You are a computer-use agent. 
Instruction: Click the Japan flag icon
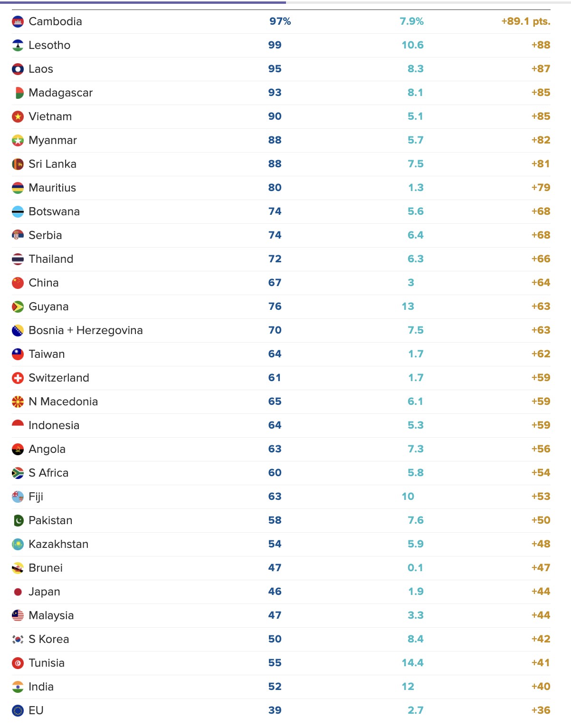[x=18, y=592]
